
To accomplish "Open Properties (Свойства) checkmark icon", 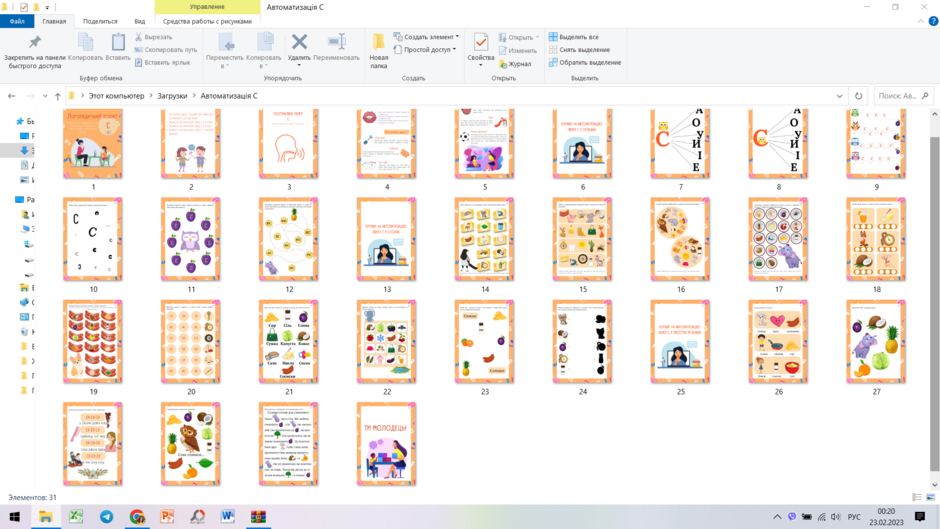I will [481, 42].
